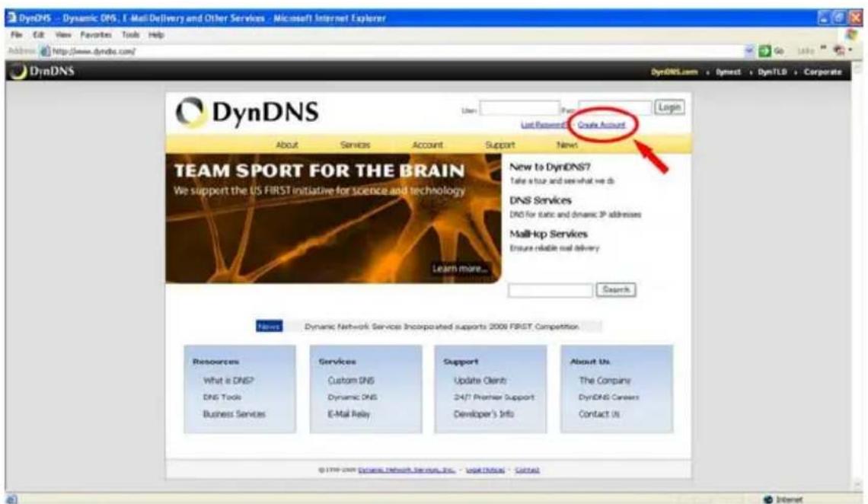Click the Team Sport for the Brain banner

(x=333, y=219)
